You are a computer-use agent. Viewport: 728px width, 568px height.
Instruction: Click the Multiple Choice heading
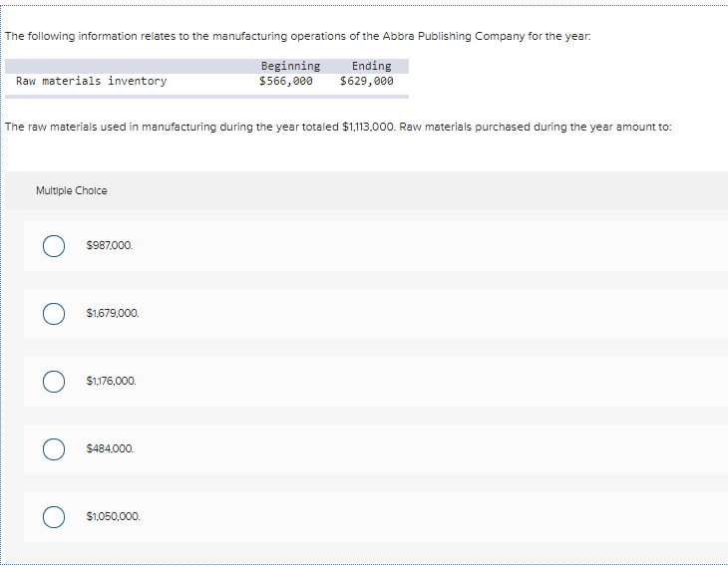point(72,190)
